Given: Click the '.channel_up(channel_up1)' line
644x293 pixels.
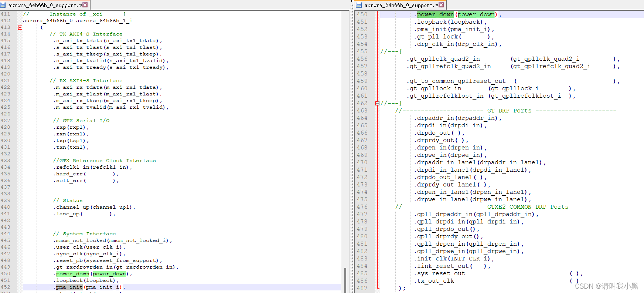Looking at the screenshot, I should 95,207.
